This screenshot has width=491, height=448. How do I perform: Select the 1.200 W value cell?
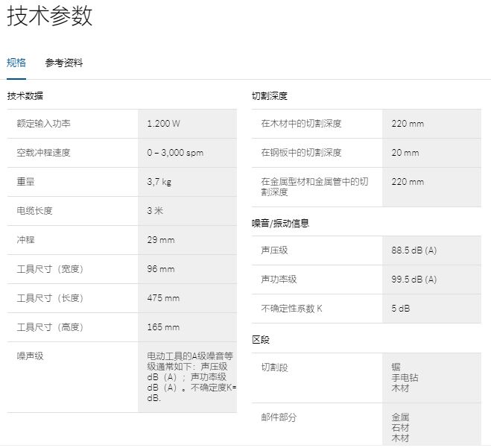click(x=163, y=124)
